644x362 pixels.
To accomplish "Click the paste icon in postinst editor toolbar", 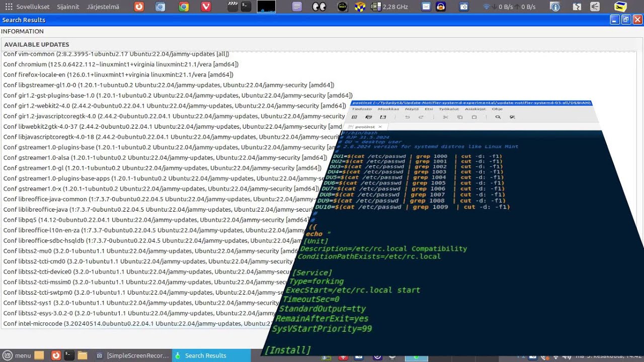I will pyautogui.click(x=474, y=117).
